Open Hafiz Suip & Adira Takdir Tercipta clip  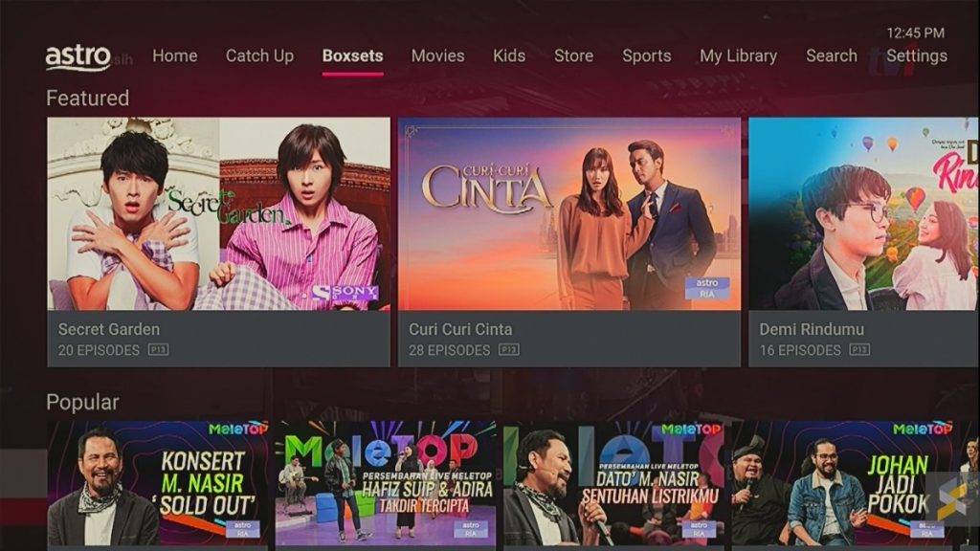pyautogui.click(x=386, y=483)
